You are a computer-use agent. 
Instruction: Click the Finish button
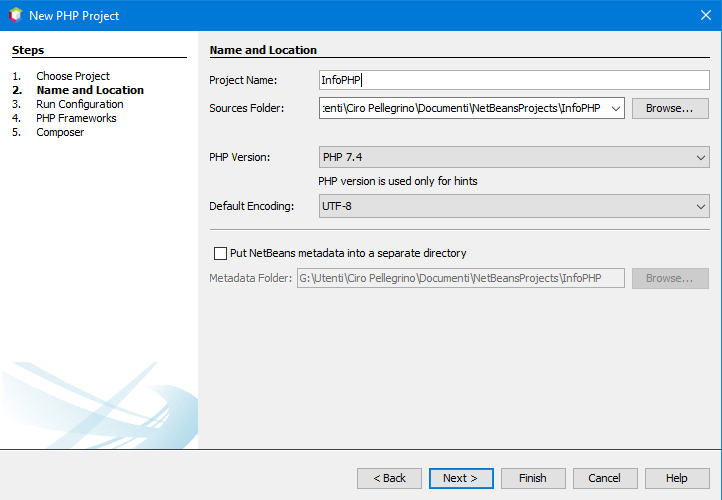(x=533, y=478)
